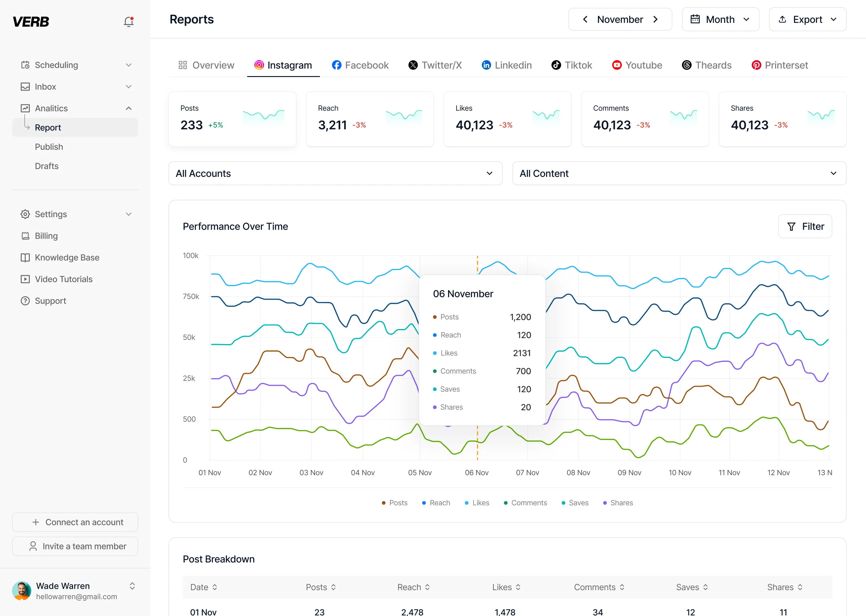Image resolution: width=866 pixels, height=616 pixels.
Task: Click the Facebook logo icon
Action: click(x=336, y=65)
